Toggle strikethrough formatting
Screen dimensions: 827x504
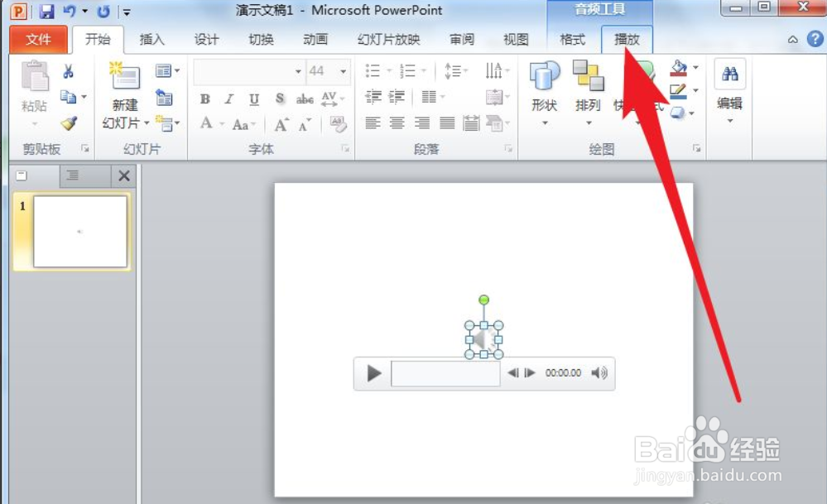(x=304, y=98)
